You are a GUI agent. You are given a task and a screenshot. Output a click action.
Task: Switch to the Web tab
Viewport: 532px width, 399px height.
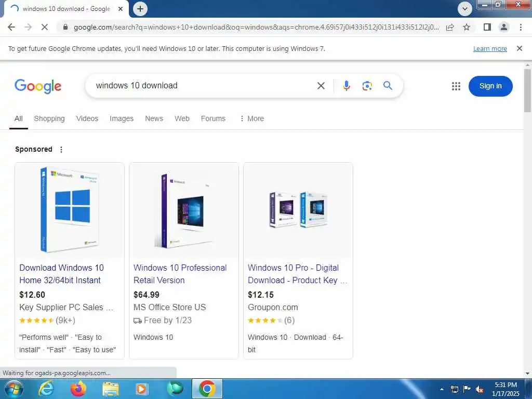(182, 118)
